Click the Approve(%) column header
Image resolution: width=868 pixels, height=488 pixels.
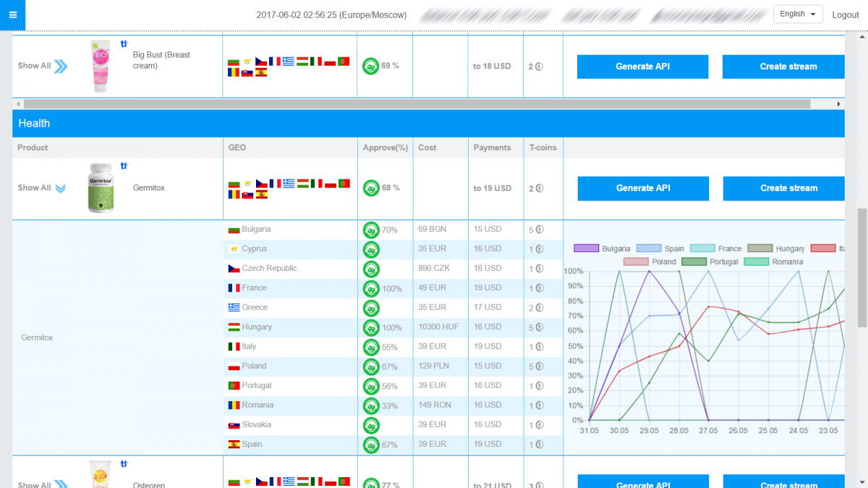click(x=385, y=148)
